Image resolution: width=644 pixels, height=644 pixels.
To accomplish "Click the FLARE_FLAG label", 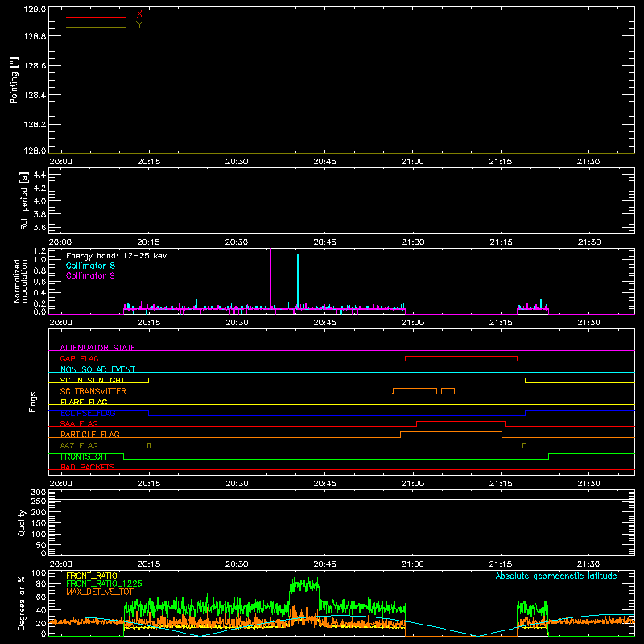I will pyautogui.click(x=84, y=402).
